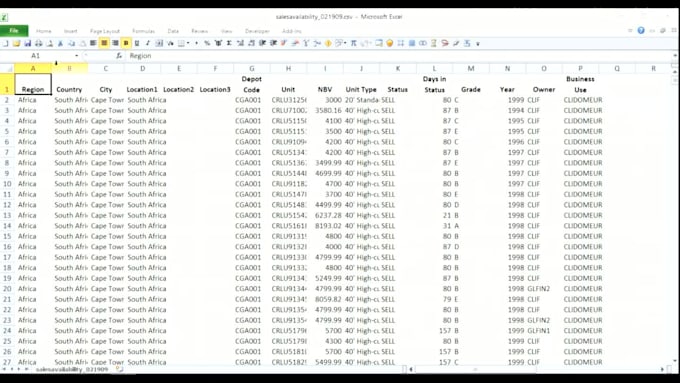The width and height of the screenshot is (680, 383).
Task: Open the Borders dropdown arrow
Action: [x=188, y=43]
